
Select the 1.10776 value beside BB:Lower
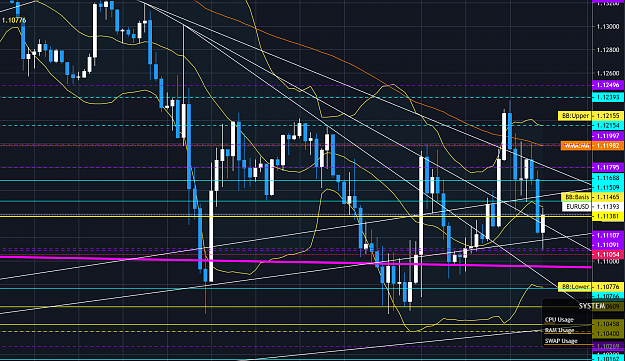pos(608,286)
